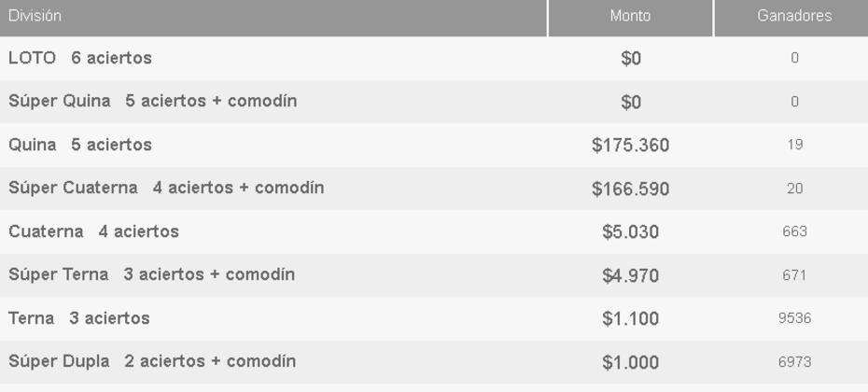Select the Cuaterna 4 aciertos row
This screenshot has width=868, height=392.
[x=434, y=231]
